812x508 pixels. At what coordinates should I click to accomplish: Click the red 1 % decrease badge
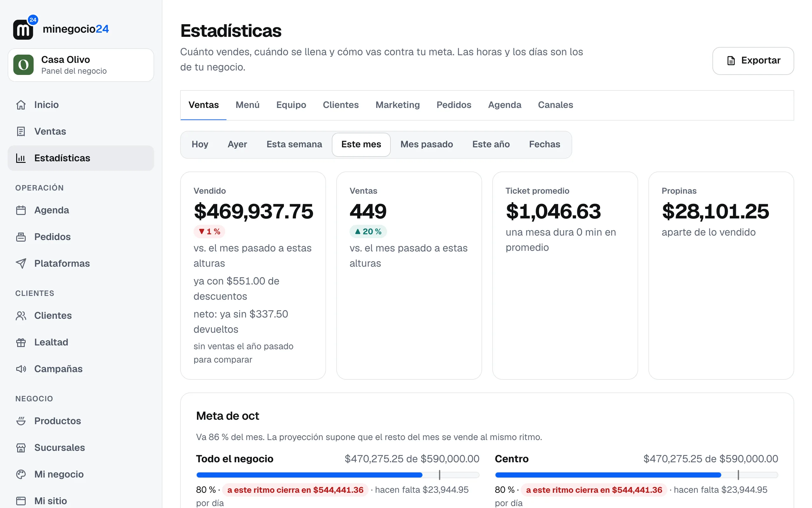(x=209, y=231)
